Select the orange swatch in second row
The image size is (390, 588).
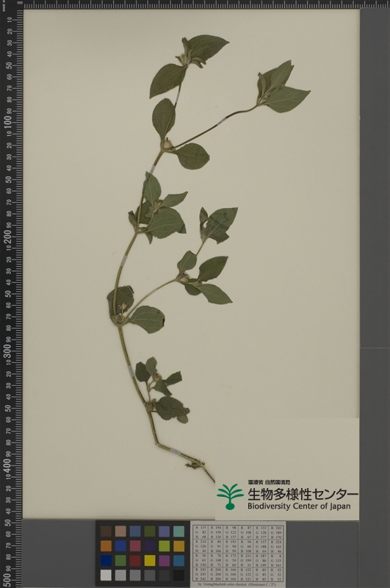pyautogui.click(x=106, y=545)
